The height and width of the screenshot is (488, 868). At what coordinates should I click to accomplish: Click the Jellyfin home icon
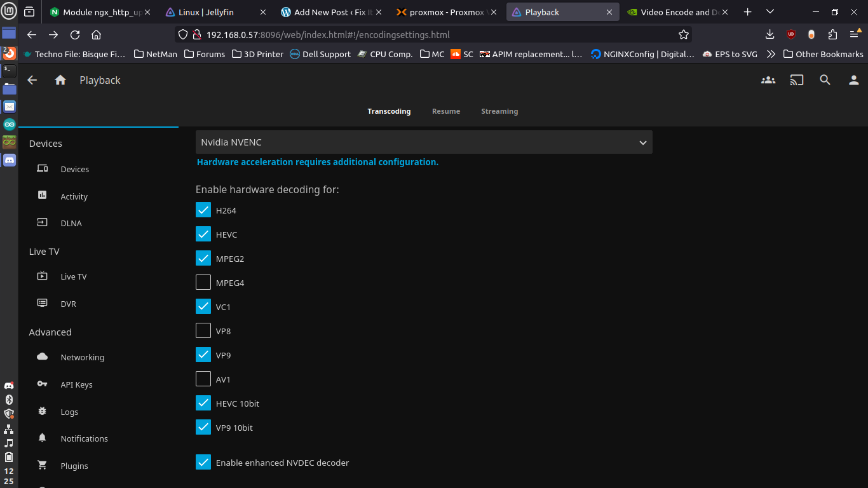60,80
